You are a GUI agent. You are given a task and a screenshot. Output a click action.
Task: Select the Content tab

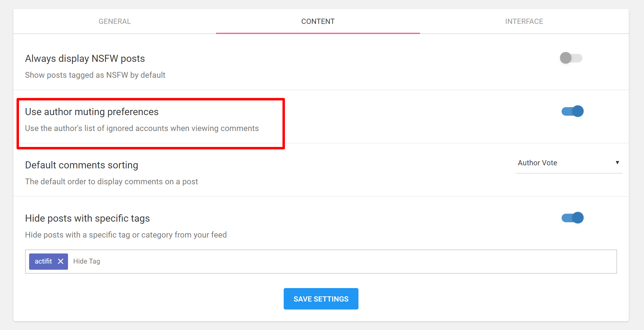[x=318, y=21]
